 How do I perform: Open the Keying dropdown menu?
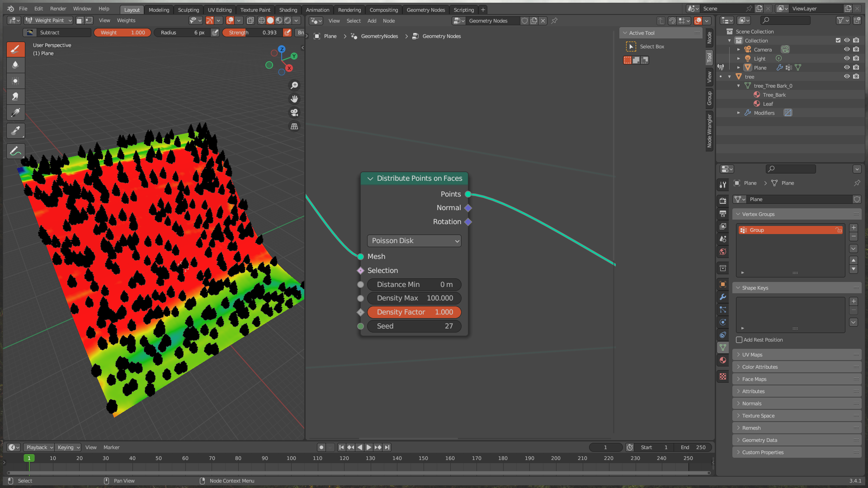68,447
